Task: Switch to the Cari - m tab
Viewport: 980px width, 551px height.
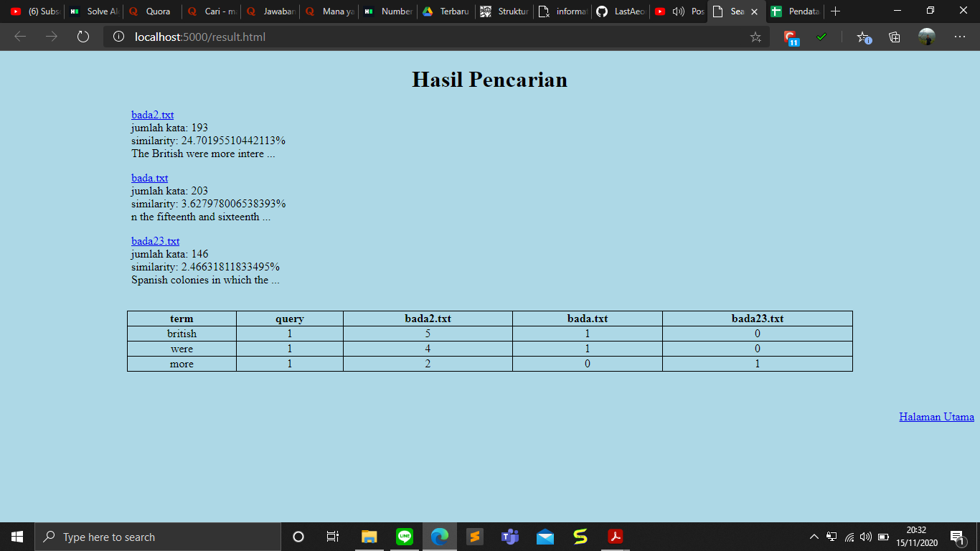Action: pyautogui.click(x=211, y=11)
